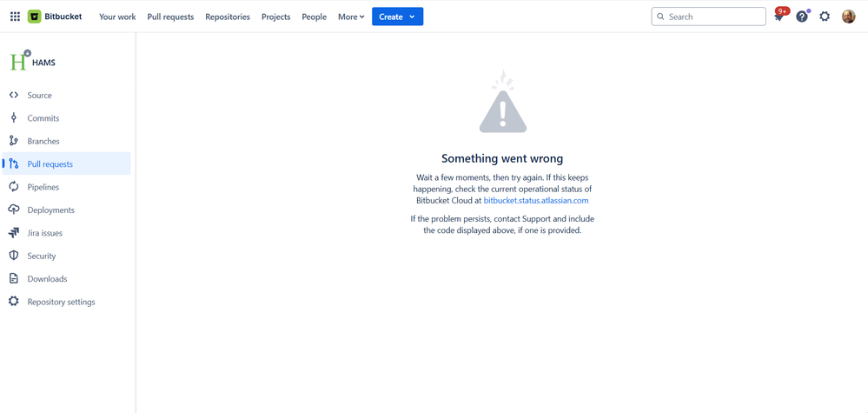Open Repositories in top navigation
The width and height of the screenshot is (868, 413).
[228, 17]
